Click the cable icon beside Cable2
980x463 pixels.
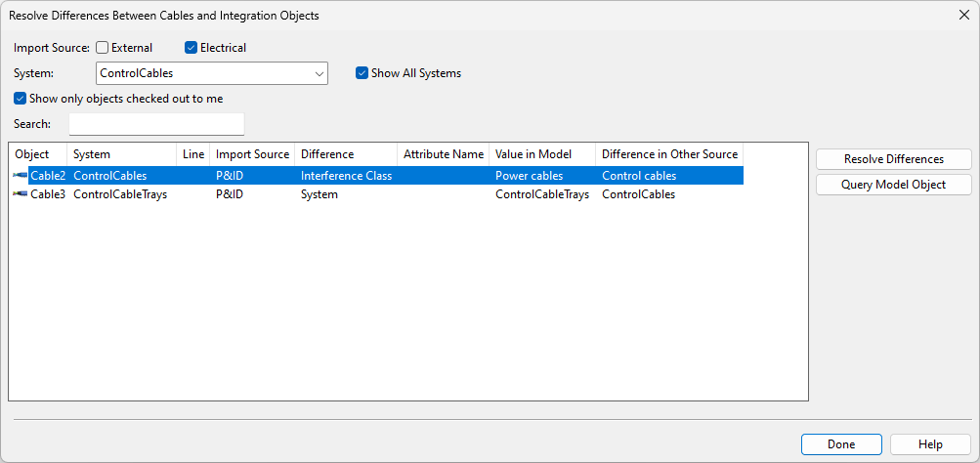tap(21, 176)
